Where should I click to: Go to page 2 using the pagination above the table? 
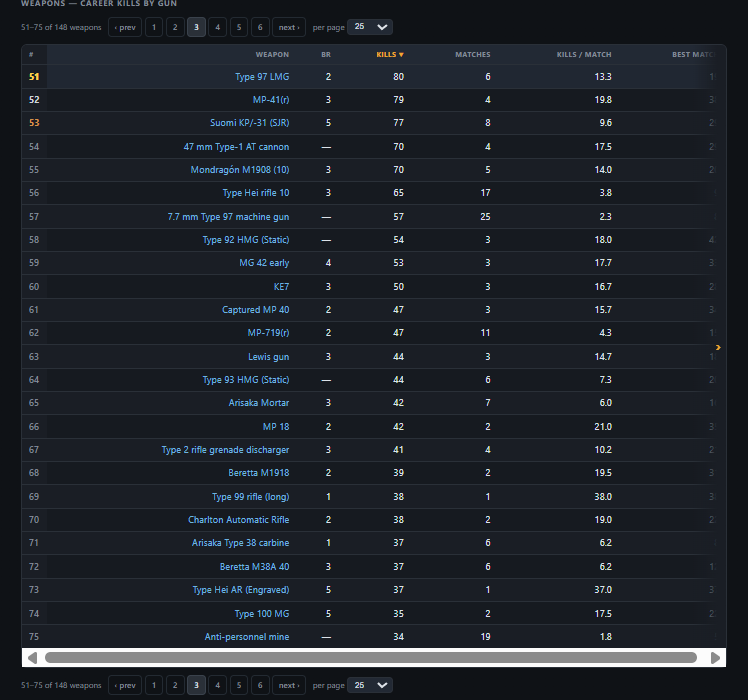coord(175,27)
